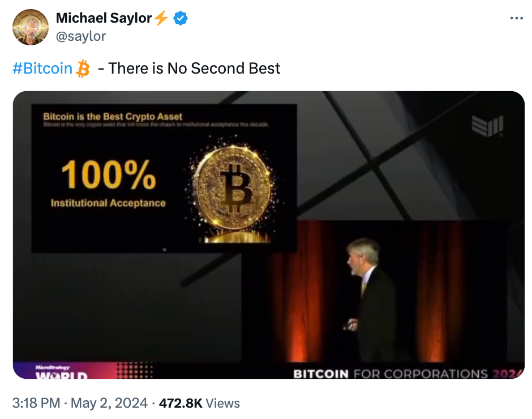
Task: Click the May 2, 2024 date
Action: [109, 403]
